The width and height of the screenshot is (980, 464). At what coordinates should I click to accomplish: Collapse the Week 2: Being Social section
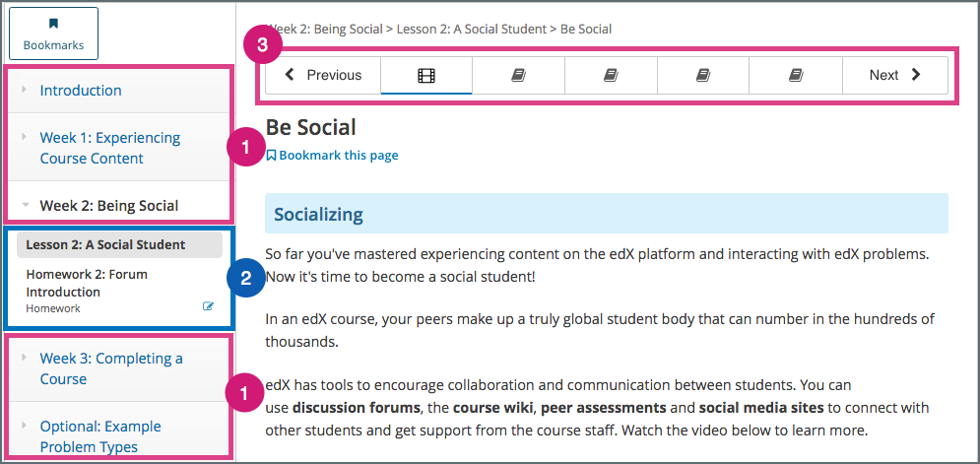(x=24, y=206)
